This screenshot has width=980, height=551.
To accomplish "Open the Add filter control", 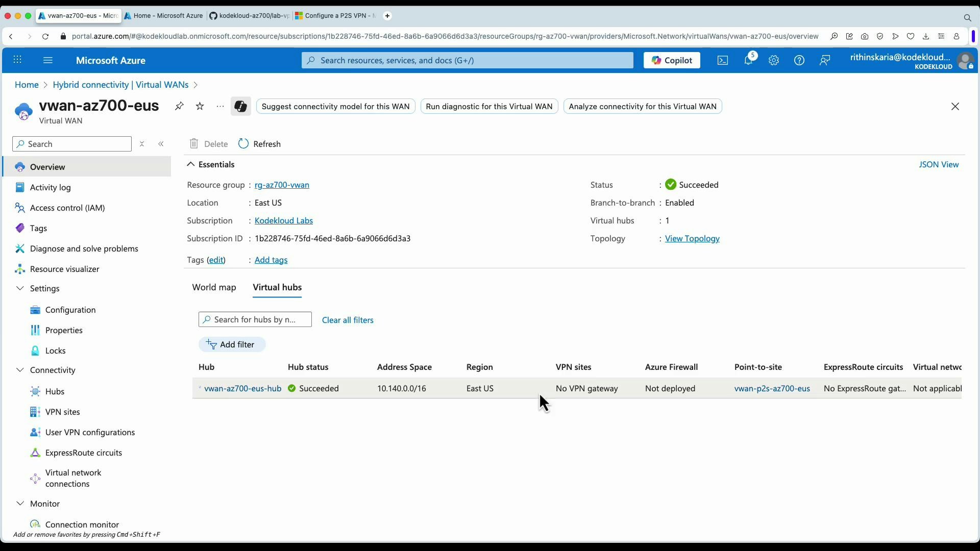I will pyautogui.click(x=232, y=344).
